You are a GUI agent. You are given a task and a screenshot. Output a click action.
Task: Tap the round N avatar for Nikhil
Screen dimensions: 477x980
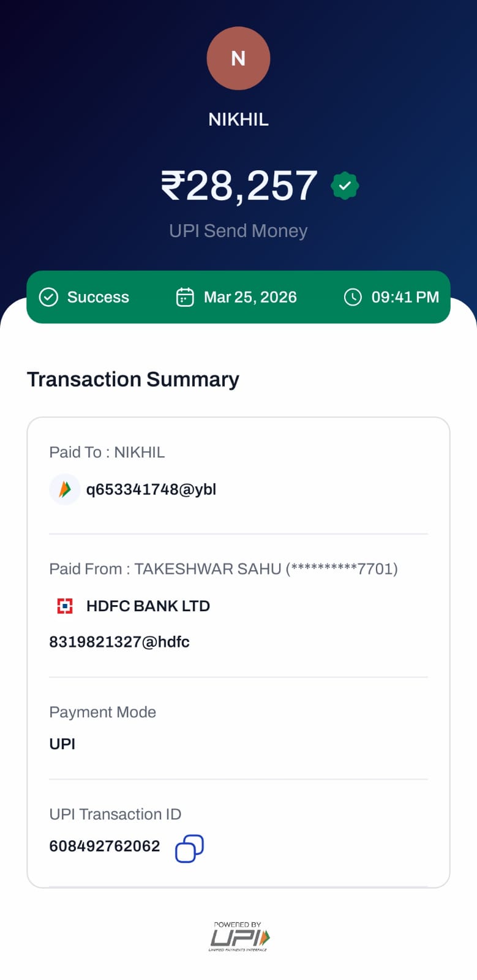(x=238, y=58)
